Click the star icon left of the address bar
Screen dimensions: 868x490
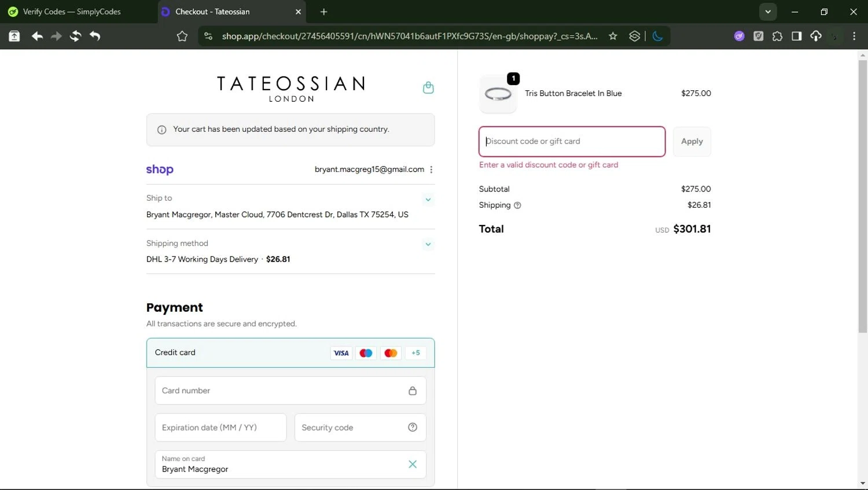(x=182, y=36)
